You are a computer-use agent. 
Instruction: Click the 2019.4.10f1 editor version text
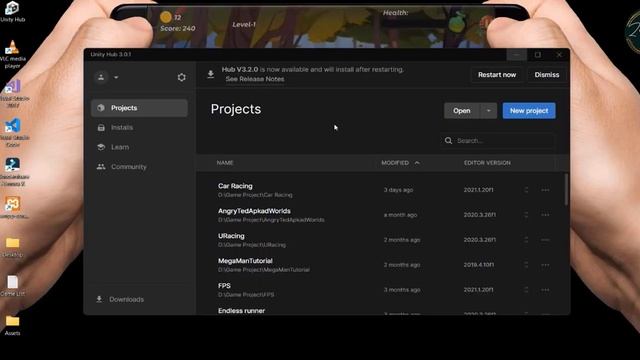point(479,265)
